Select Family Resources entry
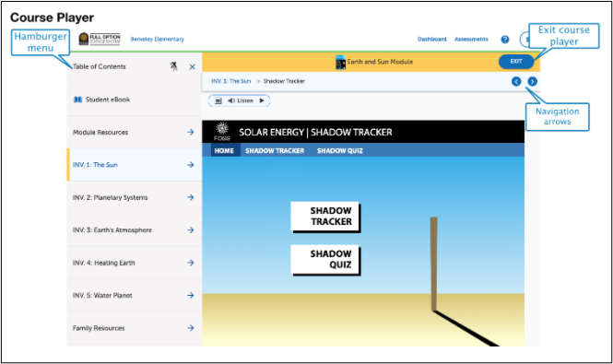613x364 pixels. coord(134,328)
